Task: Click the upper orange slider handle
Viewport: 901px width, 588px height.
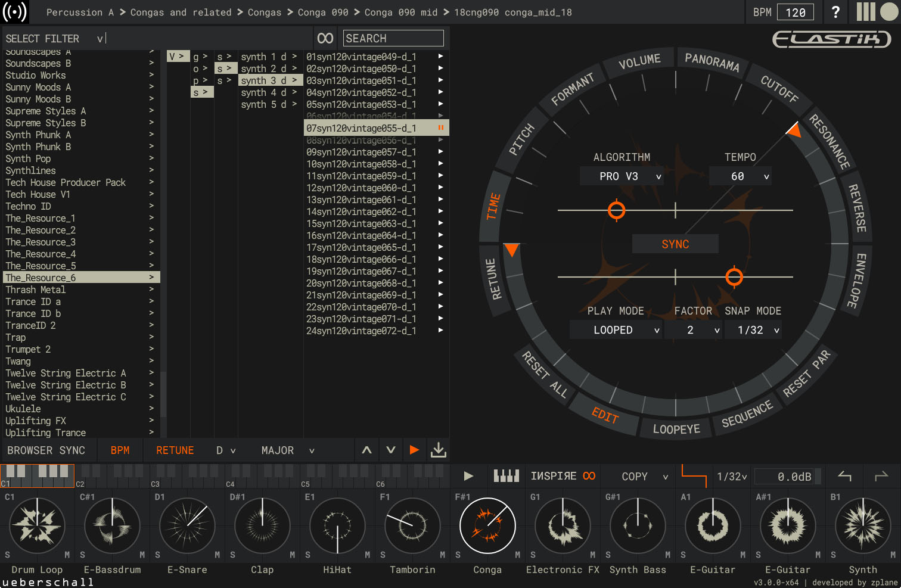Action: click(616, 210)
